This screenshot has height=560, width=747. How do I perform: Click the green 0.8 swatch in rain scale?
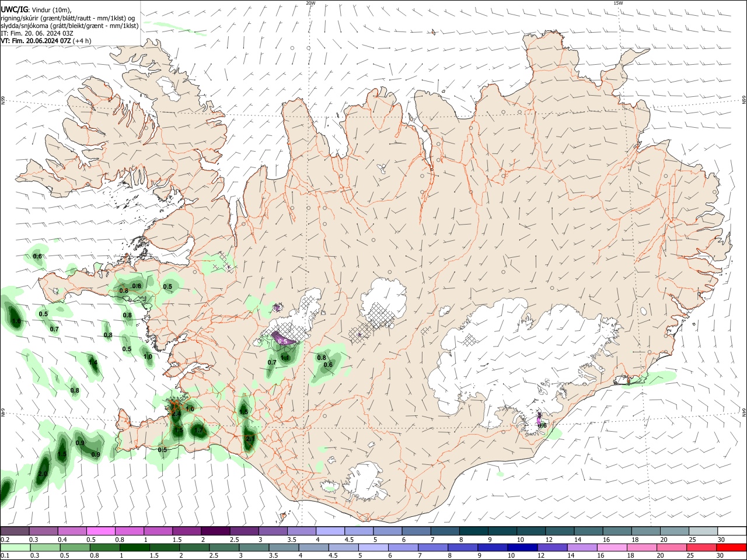point(104,548)
